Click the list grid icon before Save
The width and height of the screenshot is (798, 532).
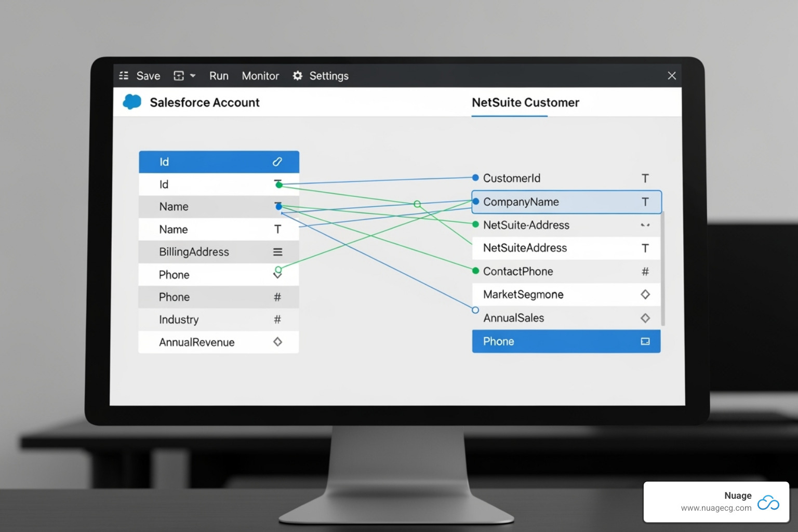tap(124, 76)
